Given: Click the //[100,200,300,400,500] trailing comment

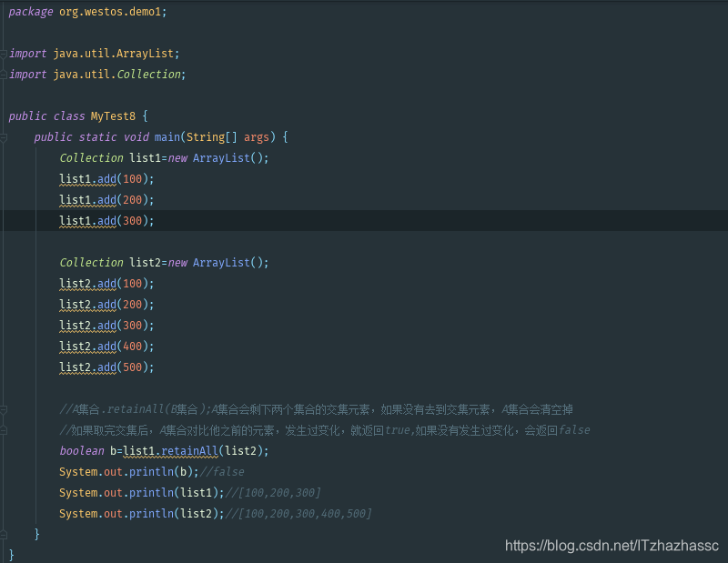Looking at the screenshot, I should click(x=298, y=513).
